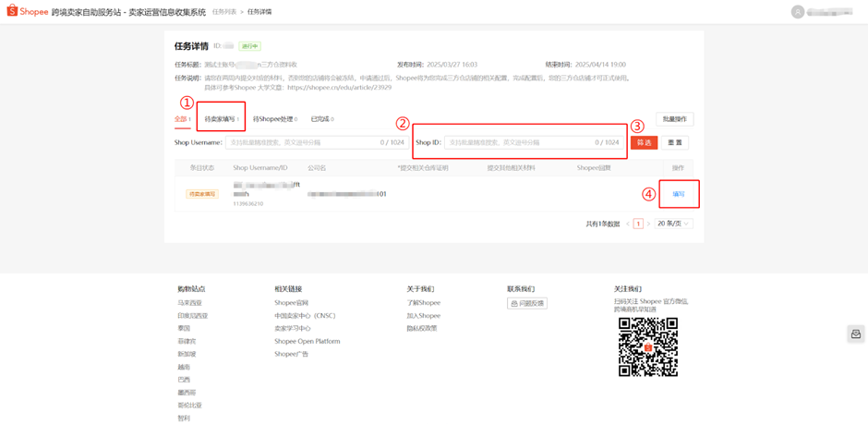868x425 pixels.
Task: Click the 结束时间 2025/04/14 19:00 value
Action: pos(600,65)
